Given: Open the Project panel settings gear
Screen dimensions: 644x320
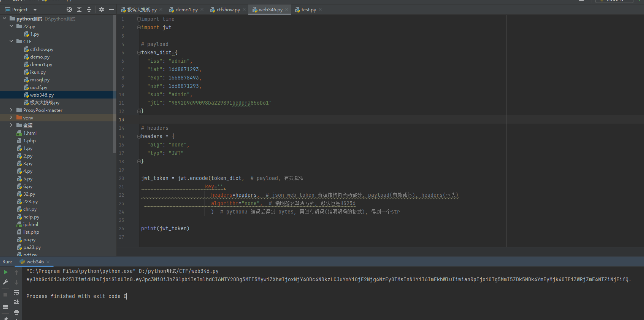Looking at the screenshot, I should coord(101,10).
